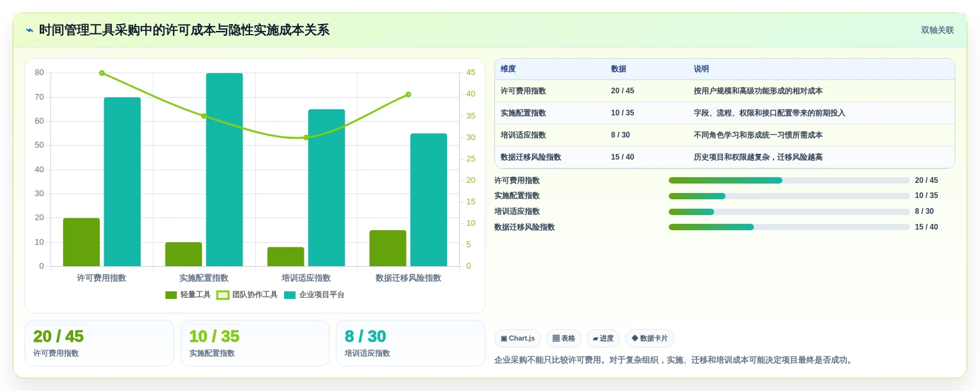Viewport: 980px width, 391px height.
Task: Click the line point above 数据迁移风险指数
Action: point(408,95)
